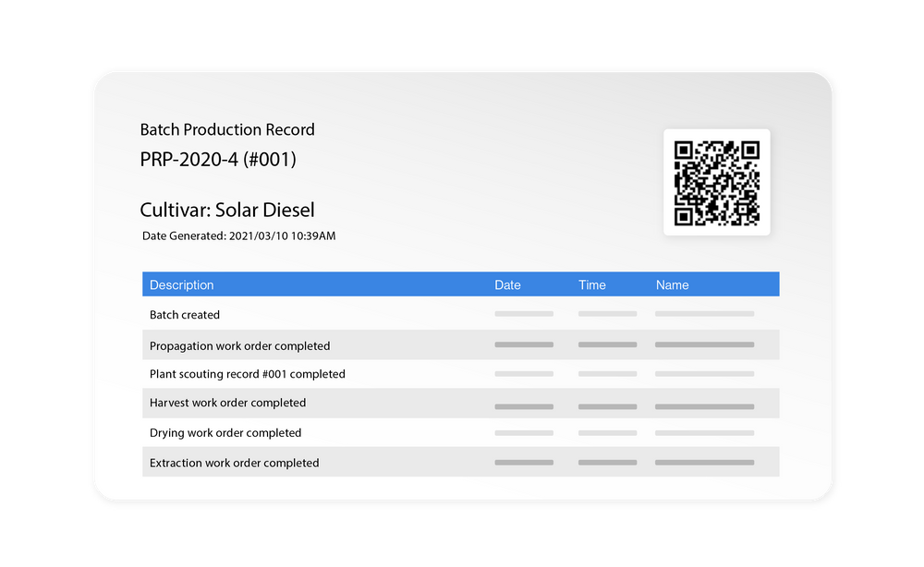Sort by the Description column header
The height and width of the screenshot is (567, 924).
coord(181,284)
